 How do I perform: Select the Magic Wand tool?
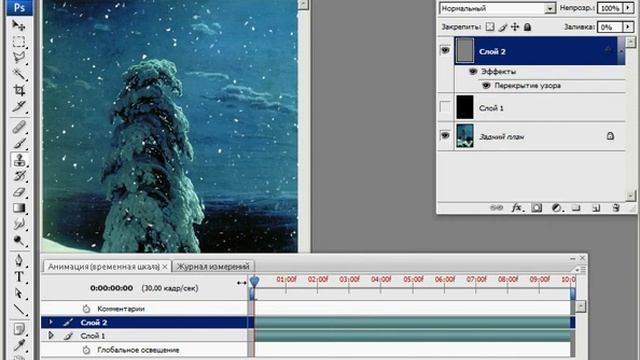coord(19,74)
